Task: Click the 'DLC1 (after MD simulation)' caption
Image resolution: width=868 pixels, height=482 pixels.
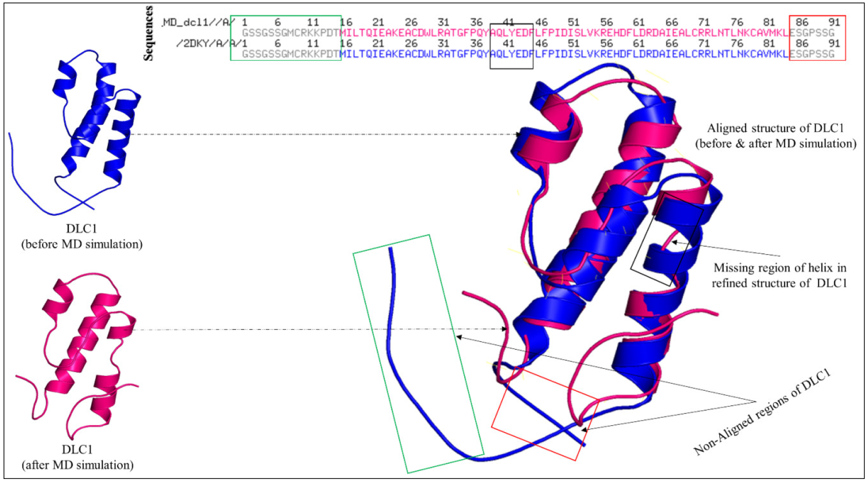Action: tap(77, 457)
